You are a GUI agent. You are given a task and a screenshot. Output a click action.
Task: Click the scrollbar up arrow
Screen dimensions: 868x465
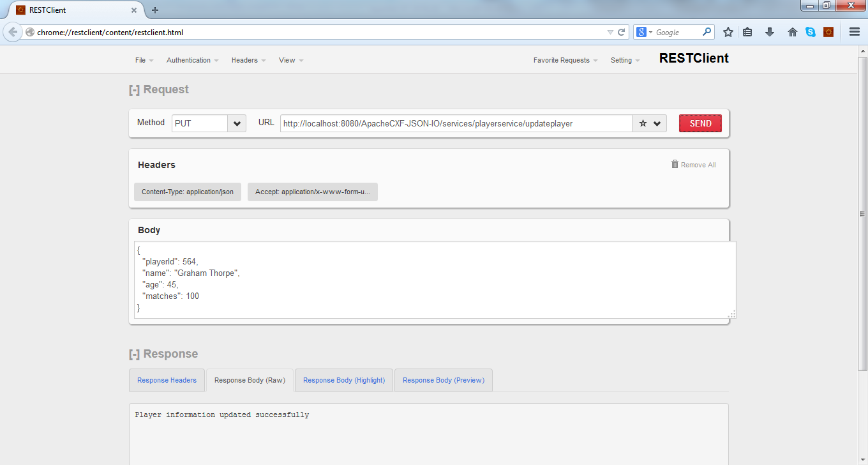pyautogui.click(x=862, y=50)
